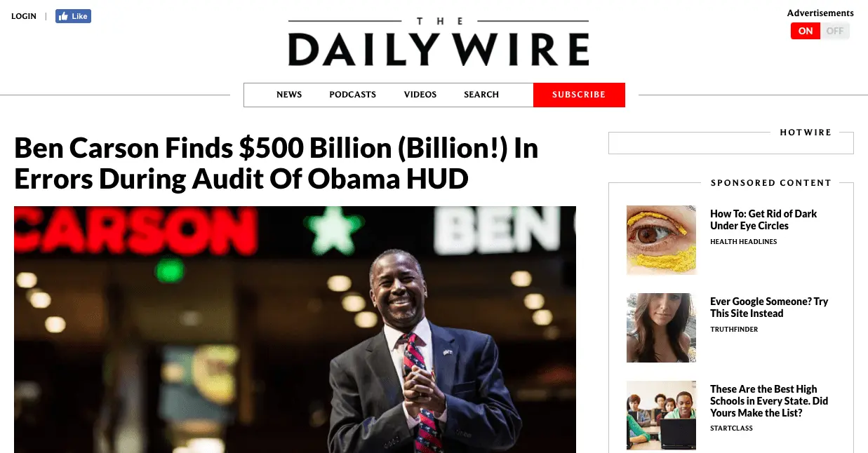
Task: Open the NEWS menu
Action: pos(289,95)
